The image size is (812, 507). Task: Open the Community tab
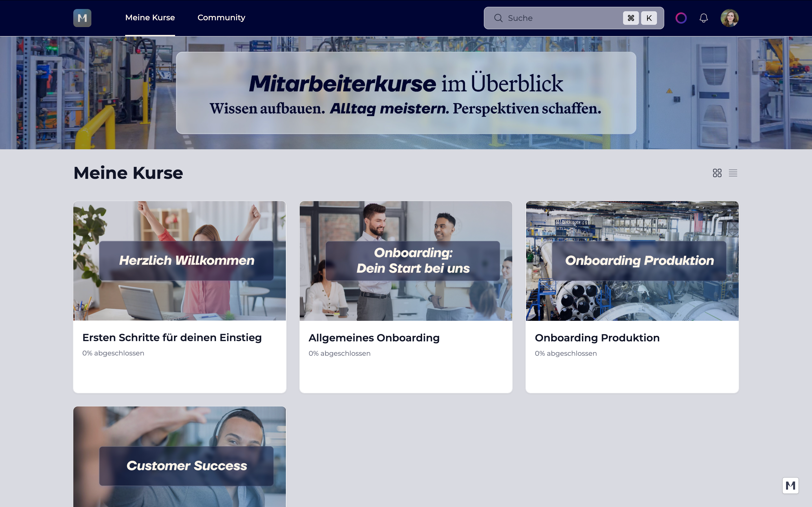coord(221,17)
